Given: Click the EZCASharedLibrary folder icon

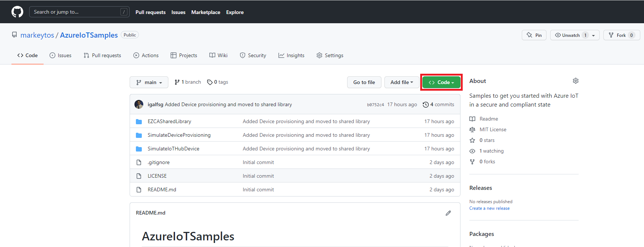Looking at the screenshot, I should (139, 122).
